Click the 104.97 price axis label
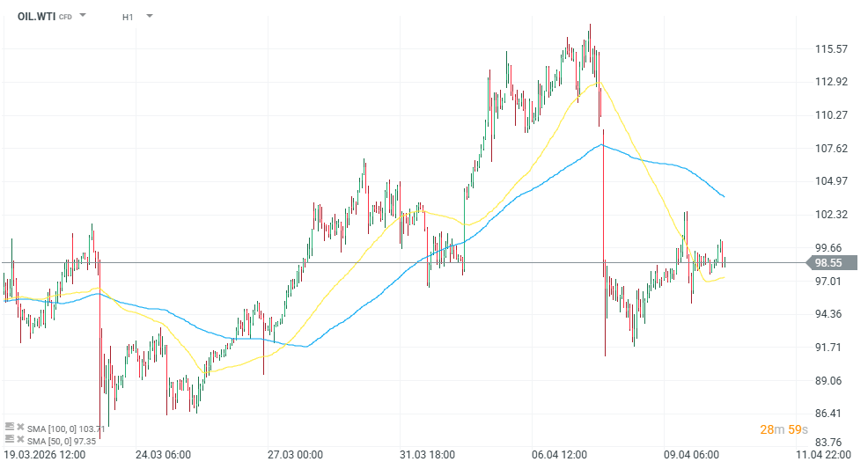The width and height of the screenshot is (868, 469). pos(831,181)
